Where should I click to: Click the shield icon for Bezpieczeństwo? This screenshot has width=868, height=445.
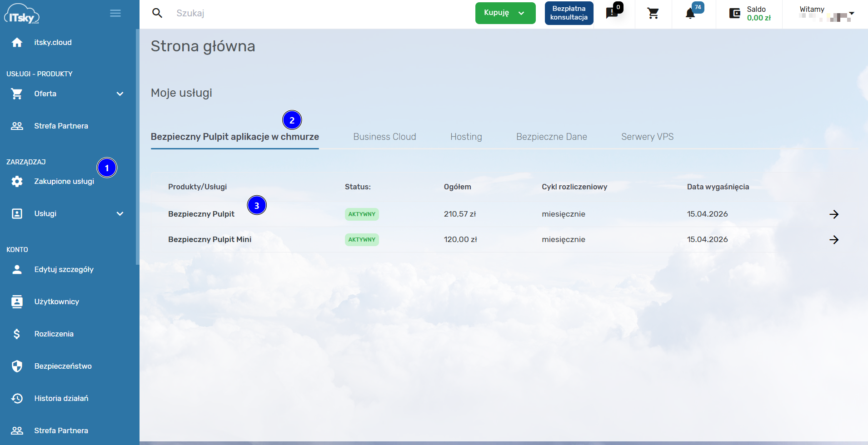[x=17, y=366]
